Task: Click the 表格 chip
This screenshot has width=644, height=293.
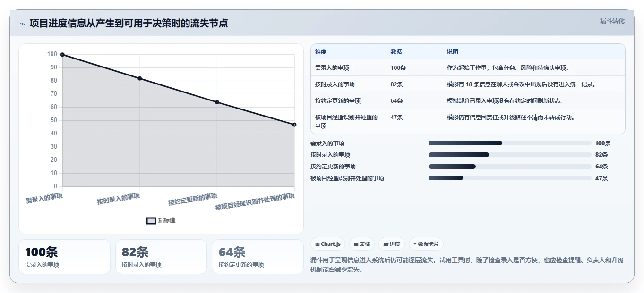Action: [x=362, y=244]
